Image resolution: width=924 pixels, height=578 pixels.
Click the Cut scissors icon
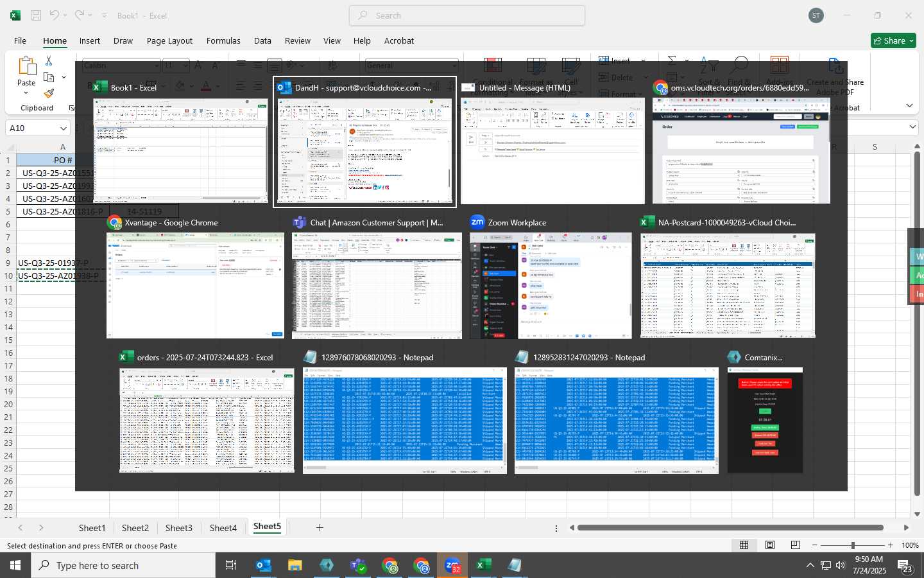49,60
